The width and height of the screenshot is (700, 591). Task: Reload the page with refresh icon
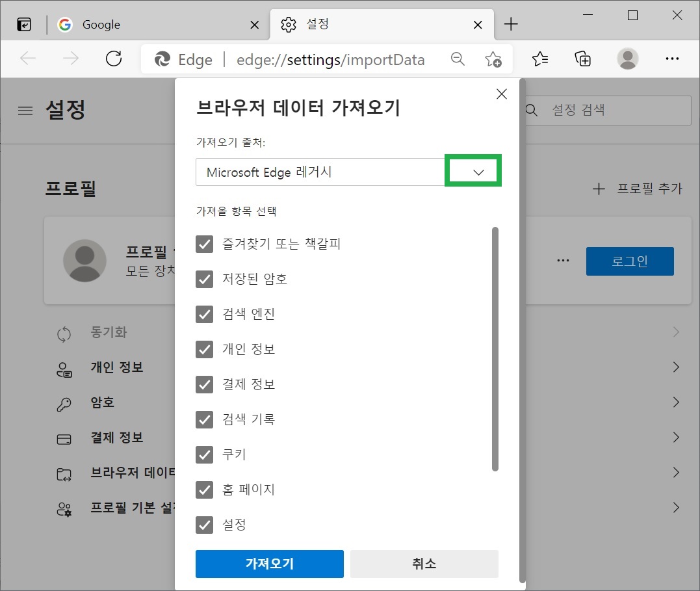click(x=114, y=59)
